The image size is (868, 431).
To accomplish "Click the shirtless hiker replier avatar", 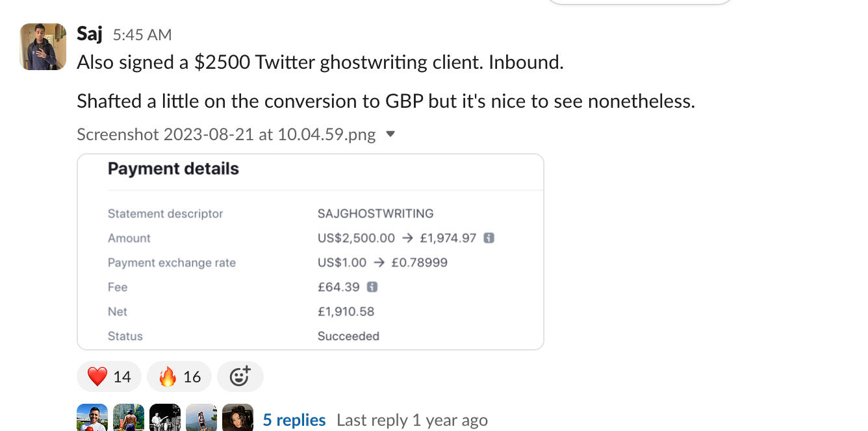I will point(128,419).
